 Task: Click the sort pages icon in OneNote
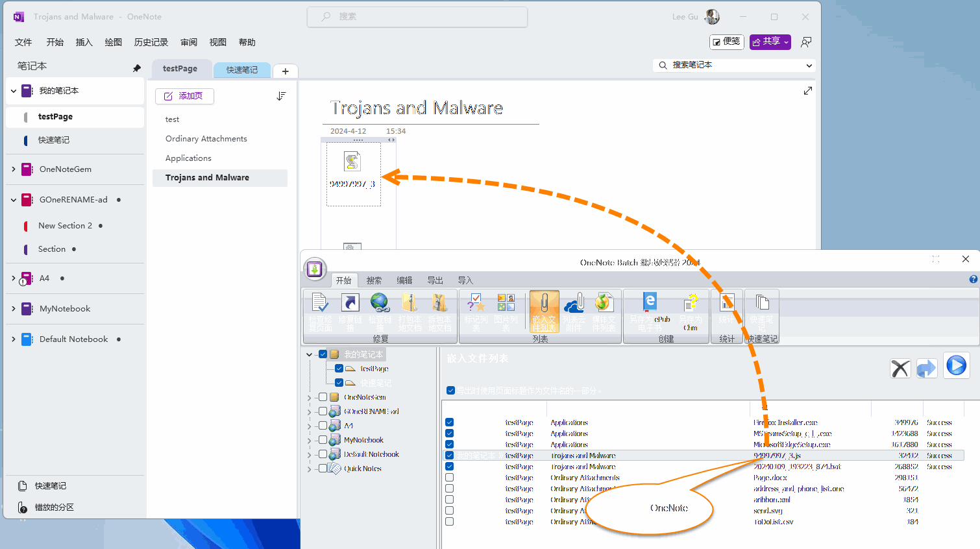coord(281,96)
